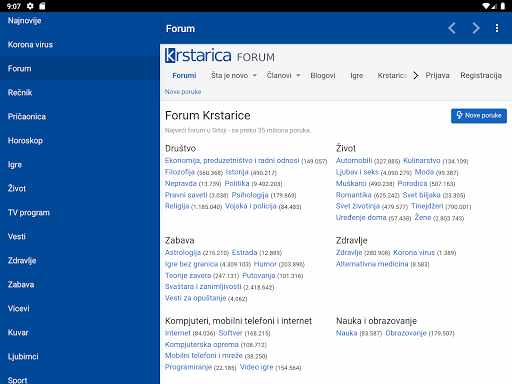The image size is (512, 384).
Task: Expand the Članovi dropdown arrow
Action: [x=298, y=76]
